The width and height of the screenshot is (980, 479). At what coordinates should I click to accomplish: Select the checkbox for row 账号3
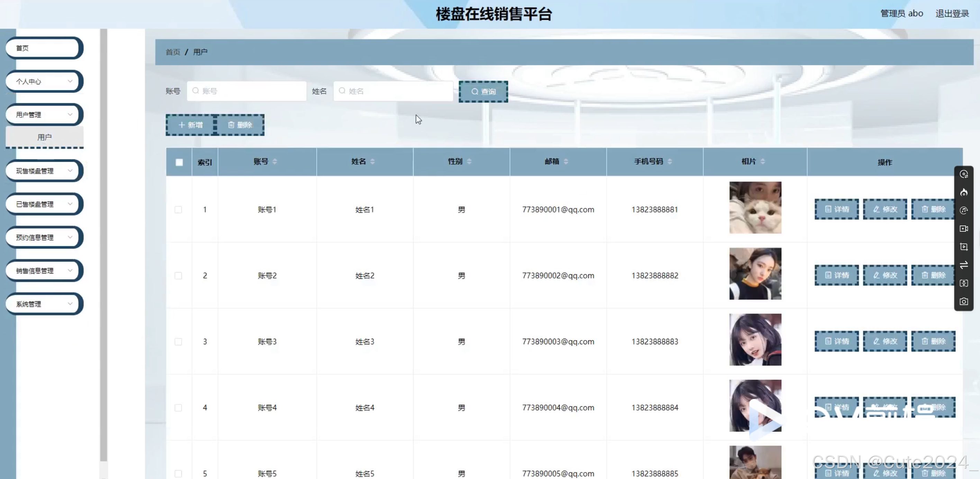pyautogui.click(x=178, y=341)
